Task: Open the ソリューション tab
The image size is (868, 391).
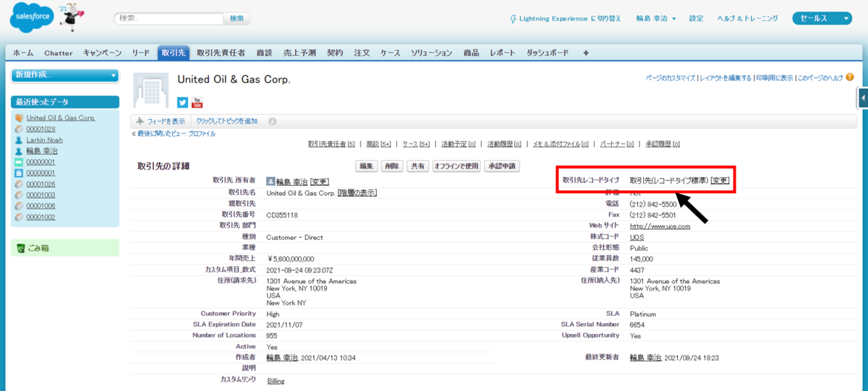Action: tap(432, 53)
